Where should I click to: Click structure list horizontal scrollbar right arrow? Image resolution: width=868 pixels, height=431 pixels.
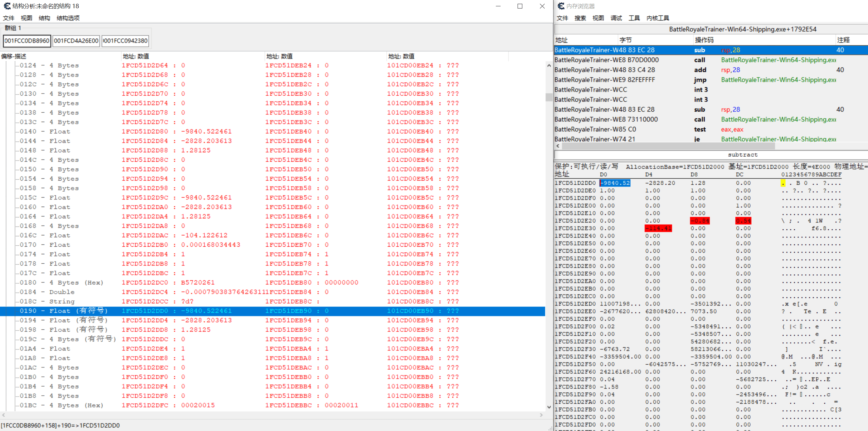(x=541, y=415)
